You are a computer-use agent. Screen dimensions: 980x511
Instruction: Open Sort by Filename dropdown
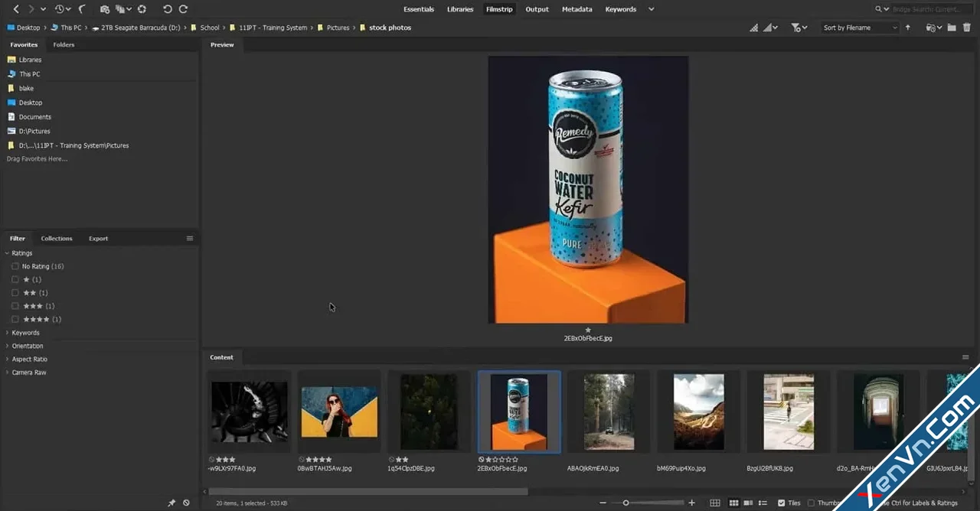pyautogui.click(x=860, y=28)
